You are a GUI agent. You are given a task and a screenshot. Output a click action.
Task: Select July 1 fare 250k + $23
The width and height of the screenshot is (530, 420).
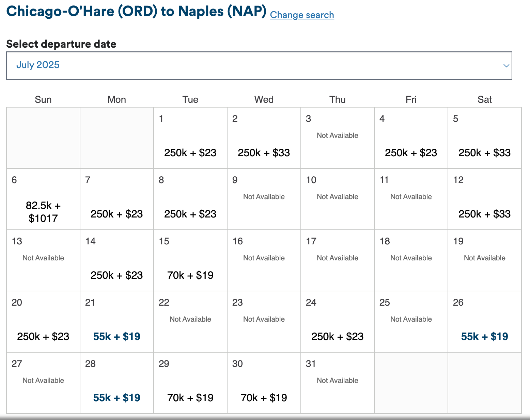[190, 153]
